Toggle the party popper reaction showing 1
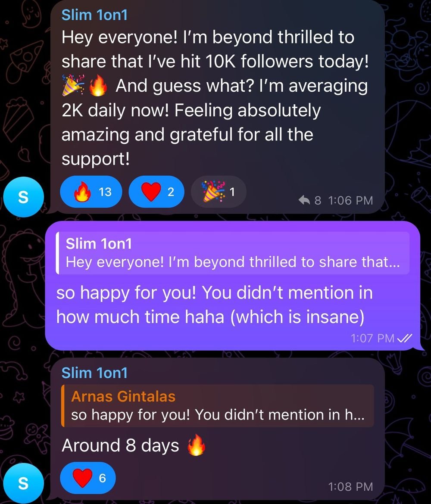The height and width of the screenshot is (504, 431). pyautogui.click(x=218, y=192)
